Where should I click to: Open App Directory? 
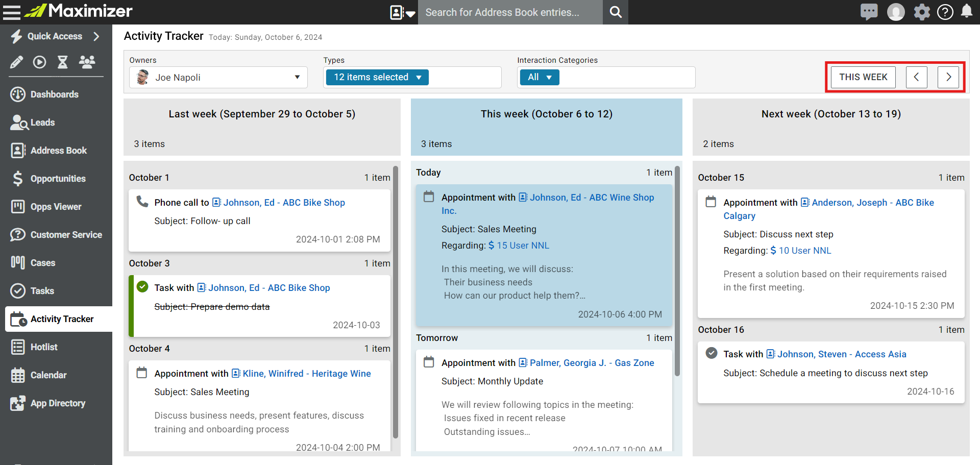pyautogui.click(x=56, y=403)
